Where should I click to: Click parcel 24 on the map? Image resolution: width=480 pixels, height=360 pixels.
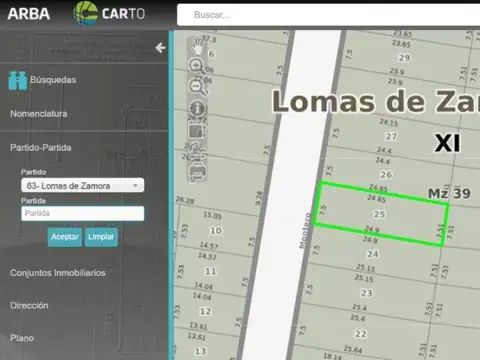[x=373, y=254]
